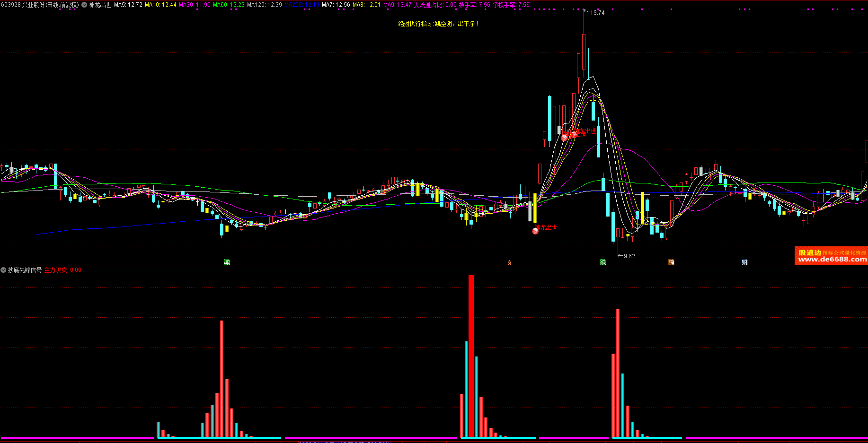Select the stock title 603928 兴业股份
This screenshot has height=443, width=868.
(x=40, y=5)
